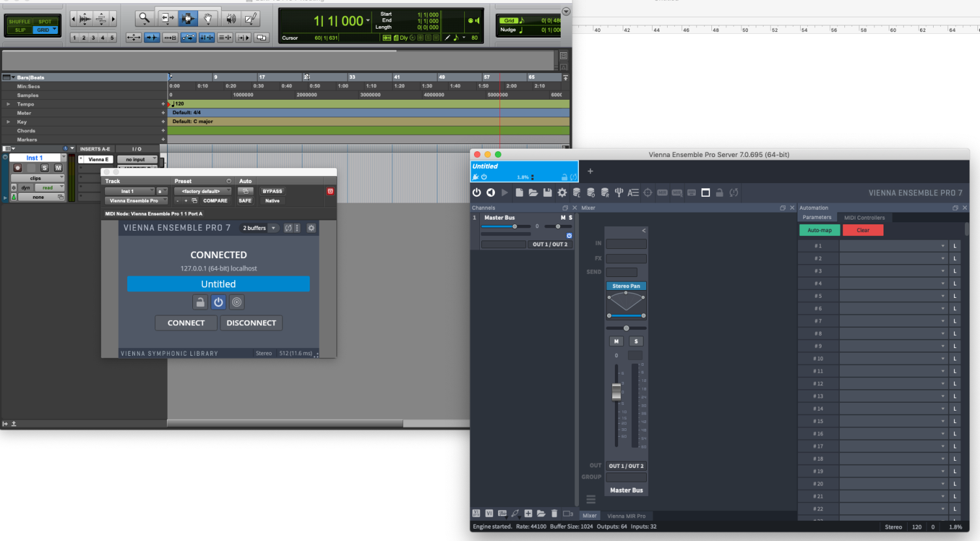The height and width of the screenshot is (541, 980).
Task: Click main counter 1|1|000 display
Action: tap(338, 21)
